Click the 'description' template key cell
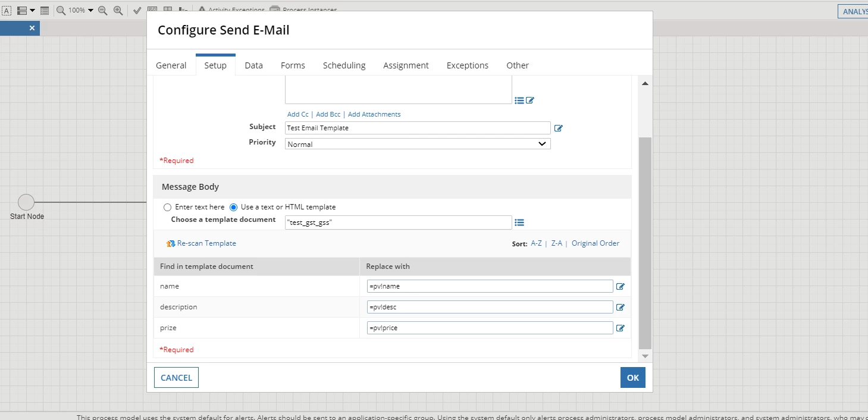This screenshot has width=868, height=420. tap(256, 307)
